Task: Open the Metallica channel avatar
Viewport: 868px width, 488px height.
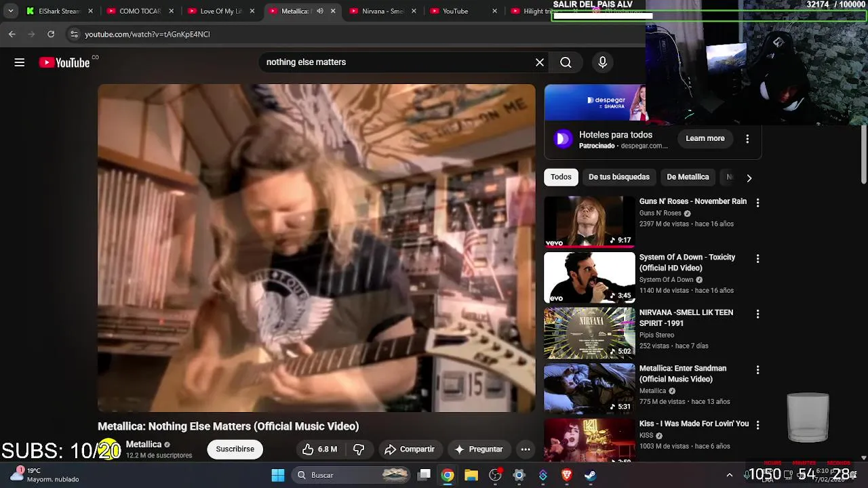Action: tap(109, 449)
